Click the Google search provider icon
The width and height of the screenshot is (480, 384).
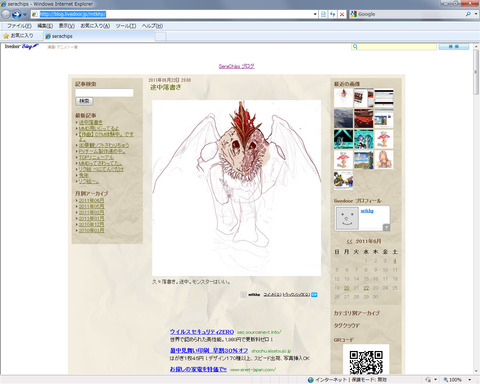click(353, 14)
